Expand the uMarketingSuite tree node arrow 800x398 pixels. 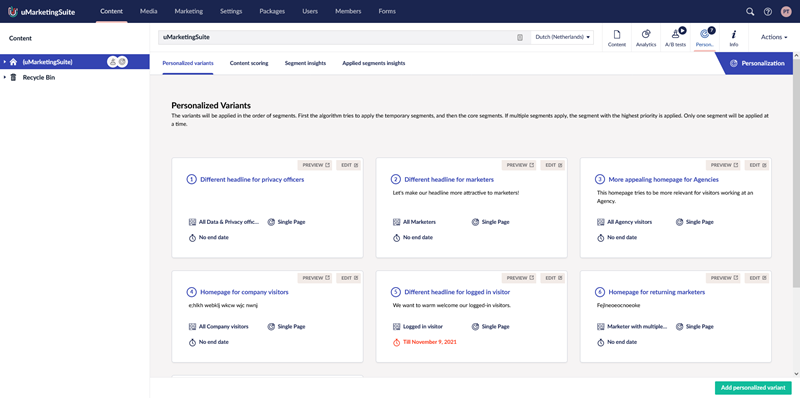click(x=4, y=62)
